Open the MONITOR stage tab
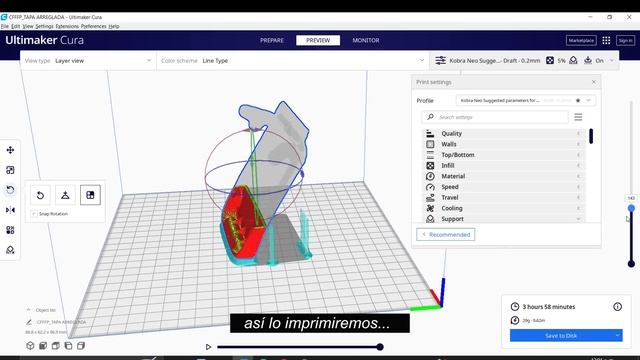Image resolution: width=640 pixels, height=360 pixels. pos(366,40)
